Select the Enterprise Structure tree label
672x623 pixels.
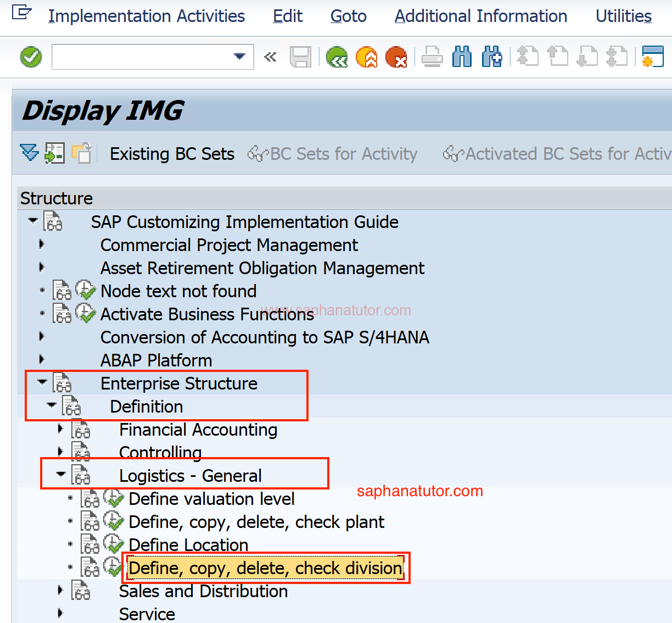(x=179, y=383)
